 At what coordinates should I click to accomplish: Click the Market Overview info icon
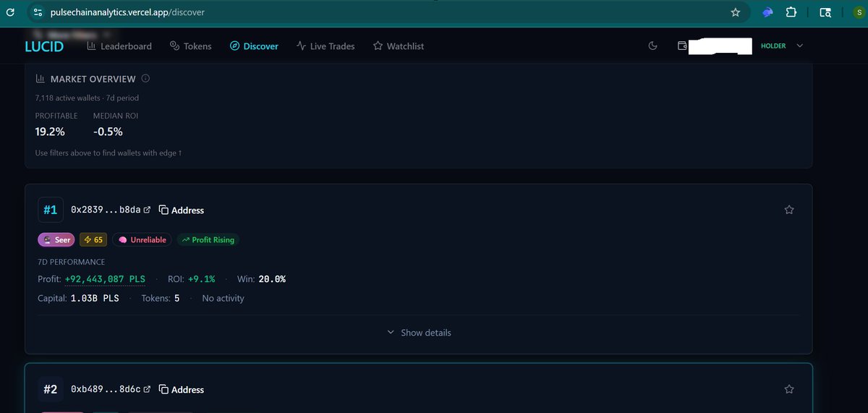pos(145,78)
